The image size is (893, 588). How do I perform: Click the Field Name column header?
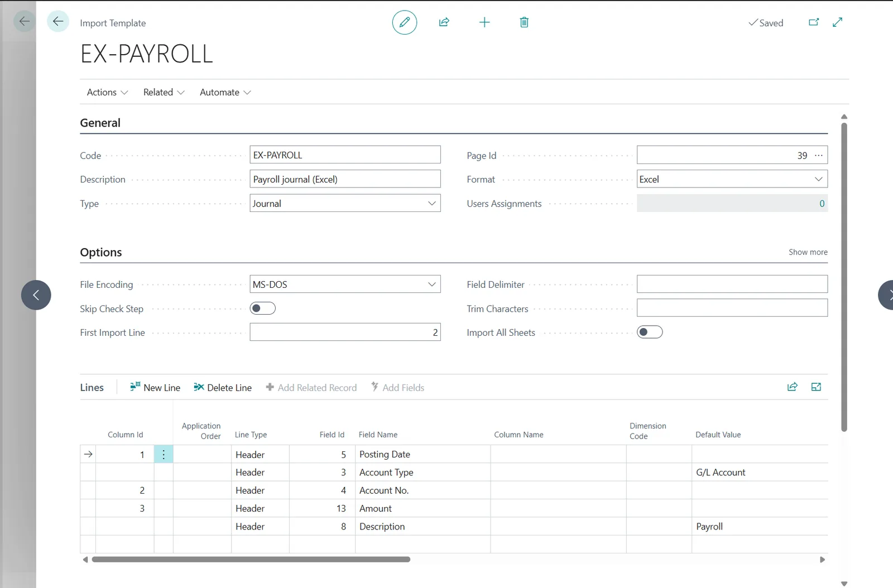[378, 435]
